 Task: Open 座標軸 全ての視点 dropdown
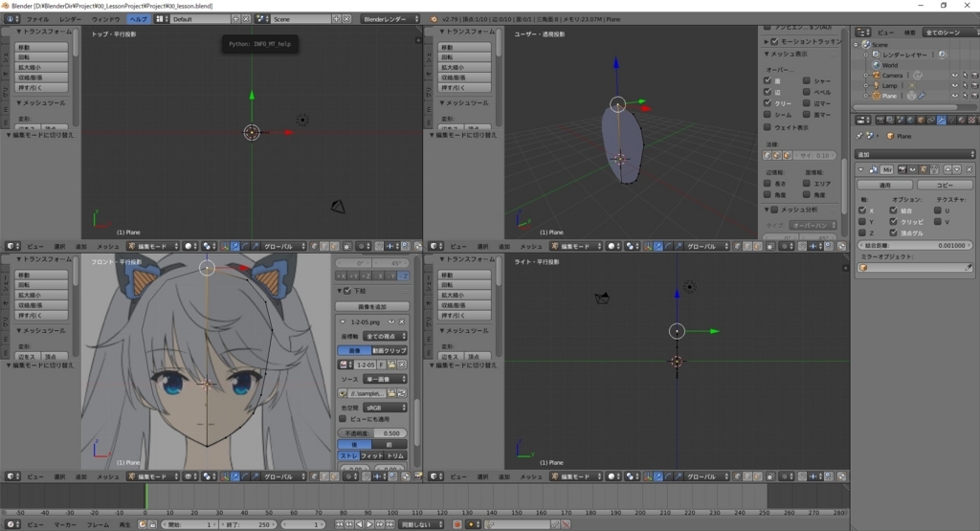pos(385,336)
